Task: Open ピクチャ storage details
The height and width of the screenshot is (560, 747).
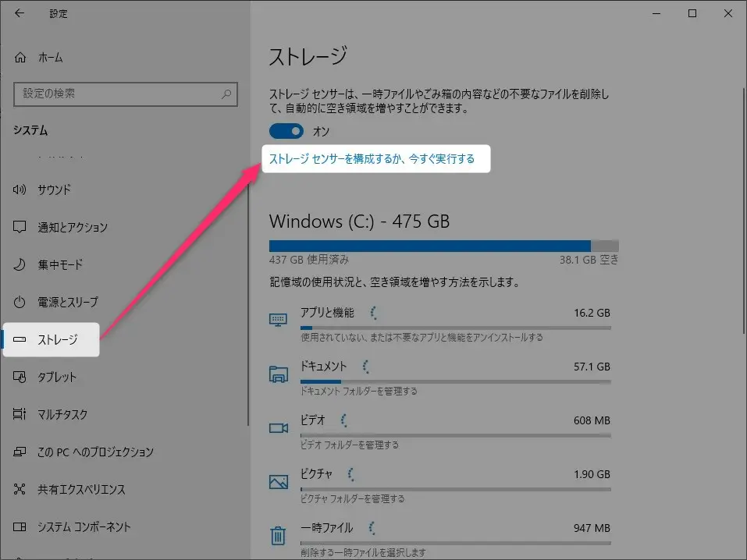Action: click(x=440, y=486)
